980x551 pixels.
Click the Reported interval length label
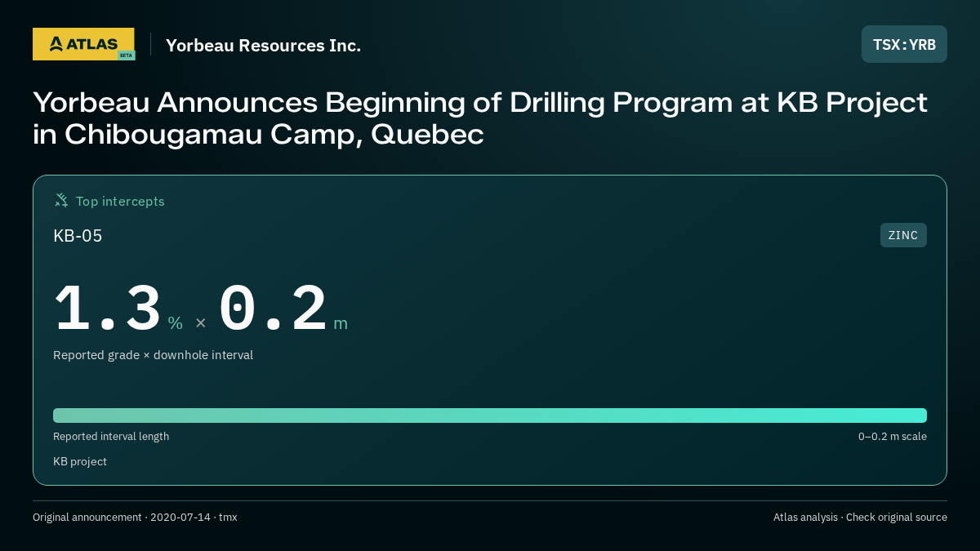point(111,437)
